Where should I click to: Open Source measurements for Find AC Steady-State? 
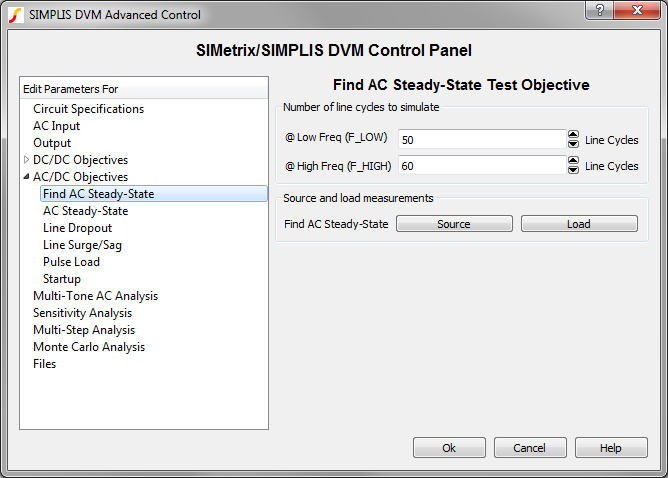454,224
